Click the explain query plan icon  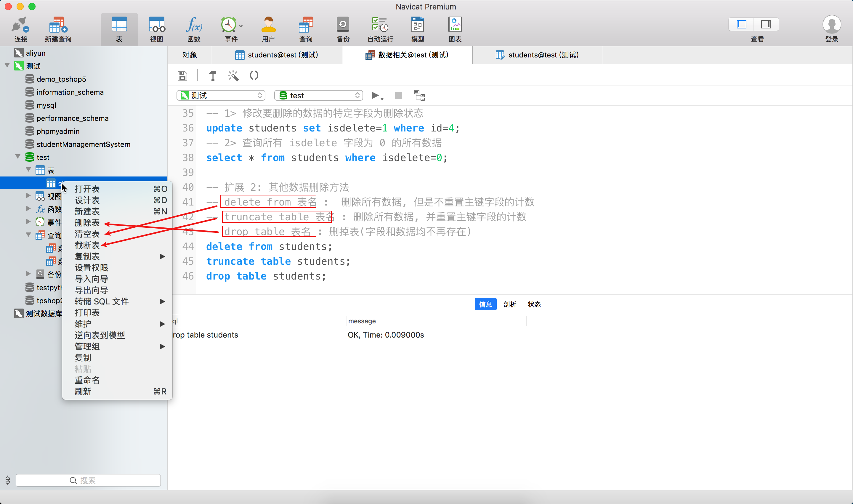click(419, 95)
